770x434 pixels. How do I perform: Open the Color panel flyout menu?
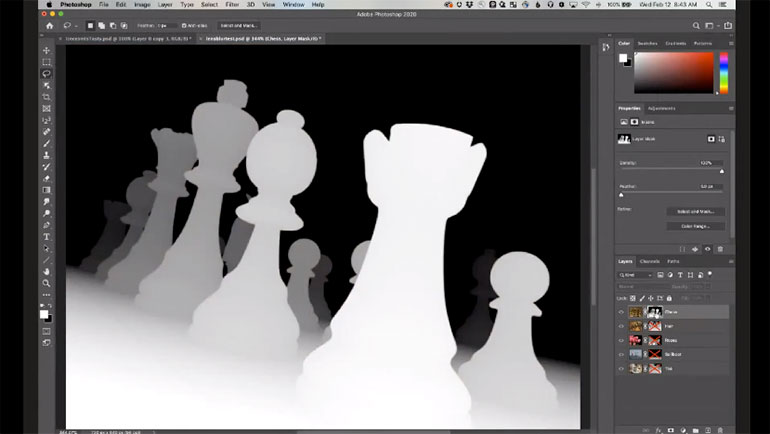(729, 43)
